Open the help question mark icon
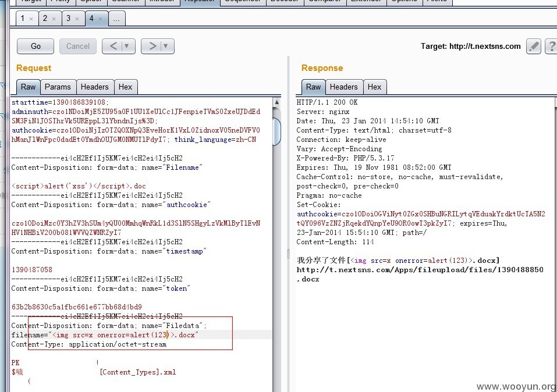This screenshot has height=392, width=557. (552, 46)
